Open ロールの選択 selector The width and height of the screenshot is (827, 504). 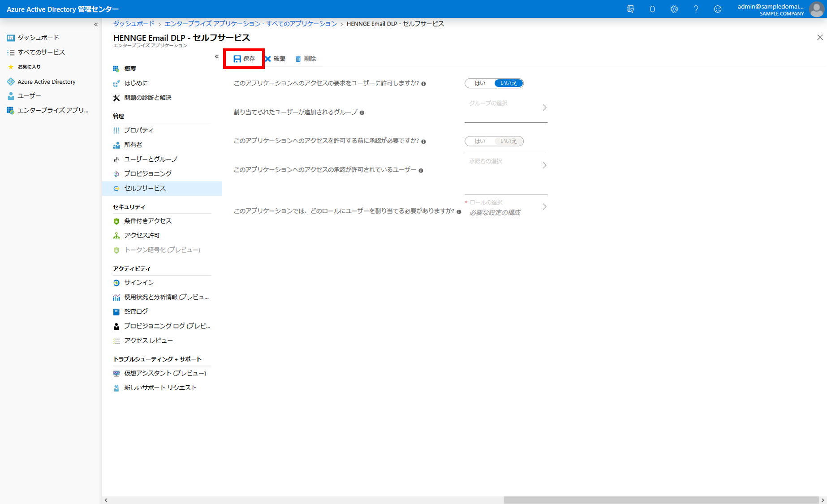[x=506, y=207]
